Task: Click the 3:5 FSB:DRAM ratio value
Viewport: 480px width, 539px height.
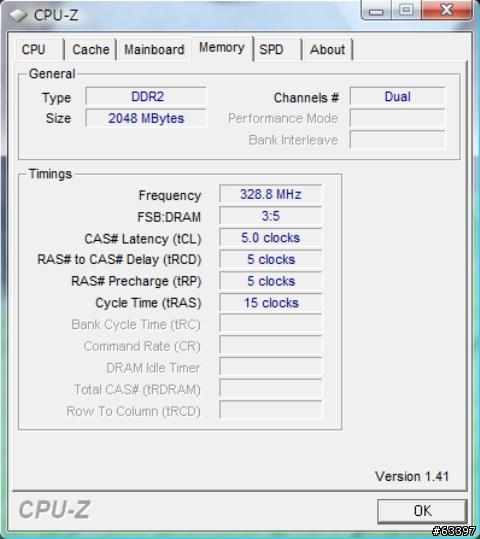Action: (271, 216)
